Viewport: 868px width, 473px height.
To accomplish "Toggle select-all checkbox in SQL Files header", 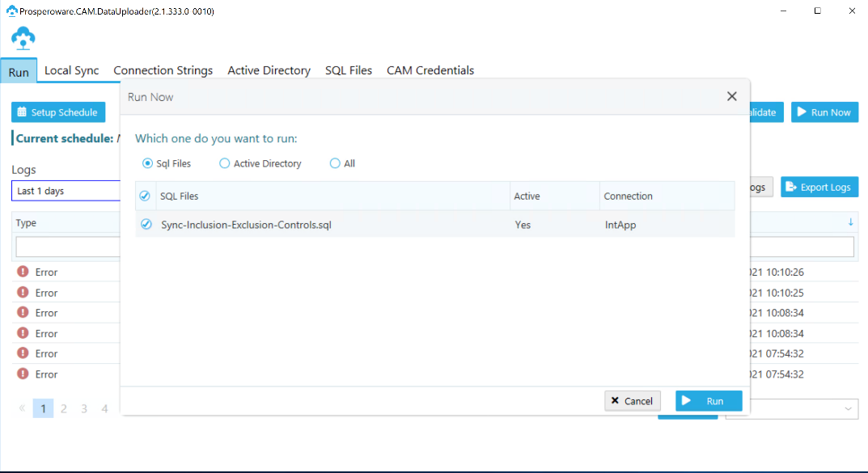I will [145, 196].
